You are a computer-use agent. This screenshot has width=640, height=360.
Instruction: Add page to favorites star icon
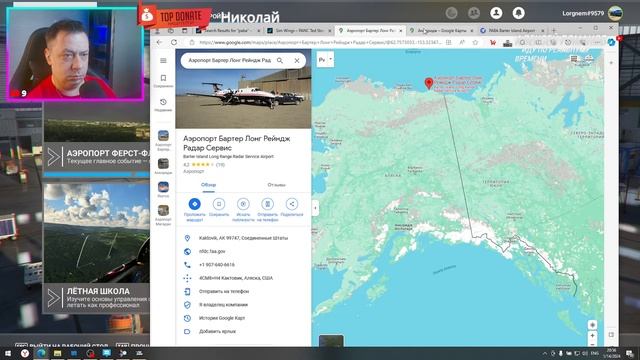click(x=475, y=42)
